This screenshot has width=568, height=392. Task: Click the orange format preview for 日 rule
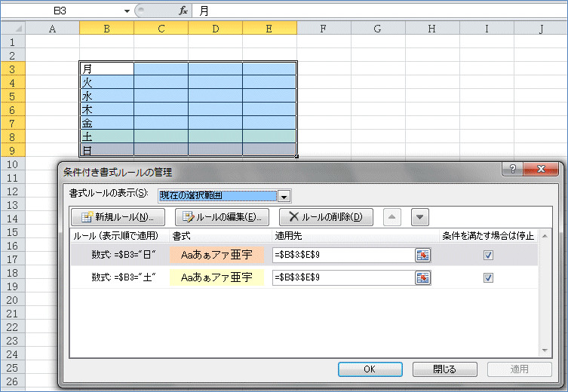(216, 255)
